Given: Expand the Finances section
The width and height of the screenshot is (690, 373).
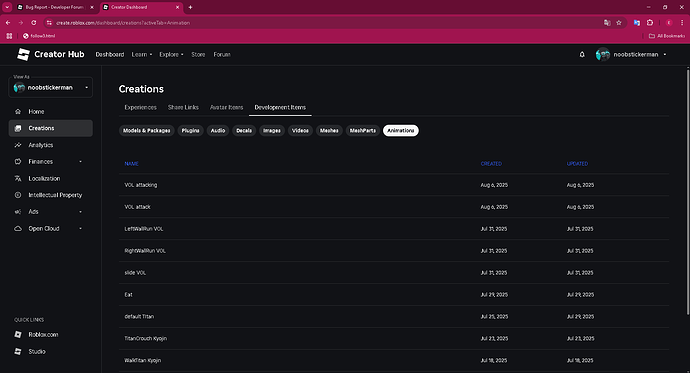Looking at the screenshot, I should [81, 162].
